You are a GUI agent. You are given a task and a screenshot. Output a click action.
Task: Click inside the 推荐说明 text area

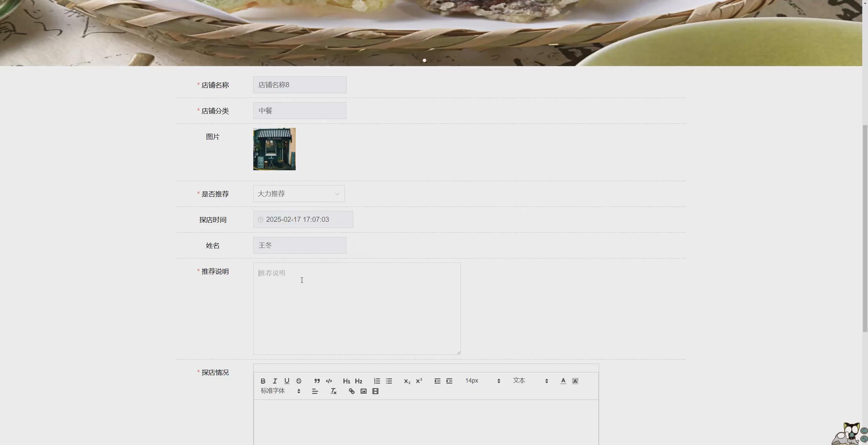357,309
